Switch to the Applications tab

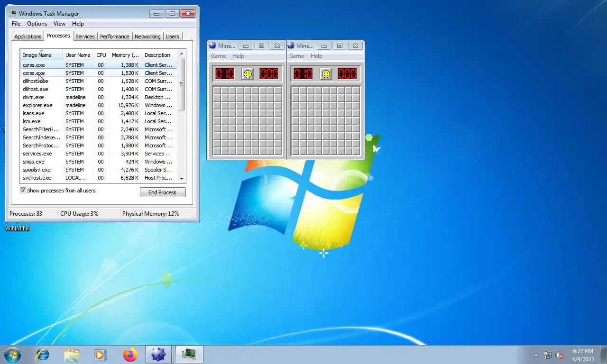click(28, 36)
